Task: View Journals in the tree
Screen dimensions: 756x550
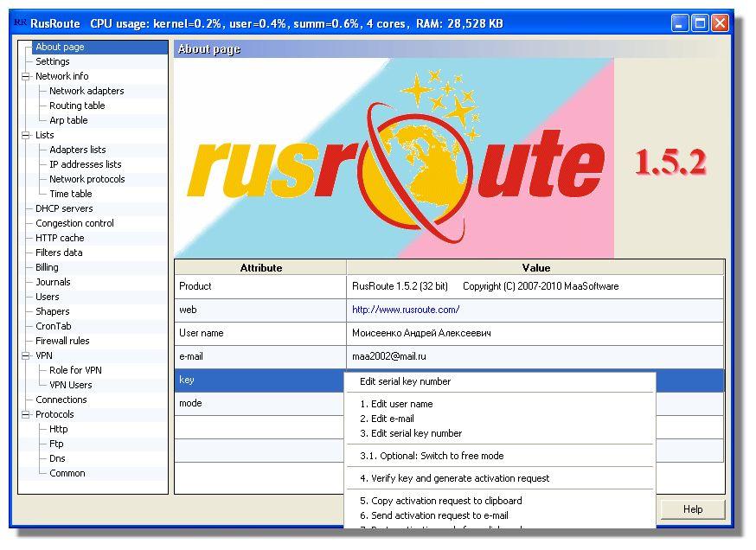Action: (53, 282)
